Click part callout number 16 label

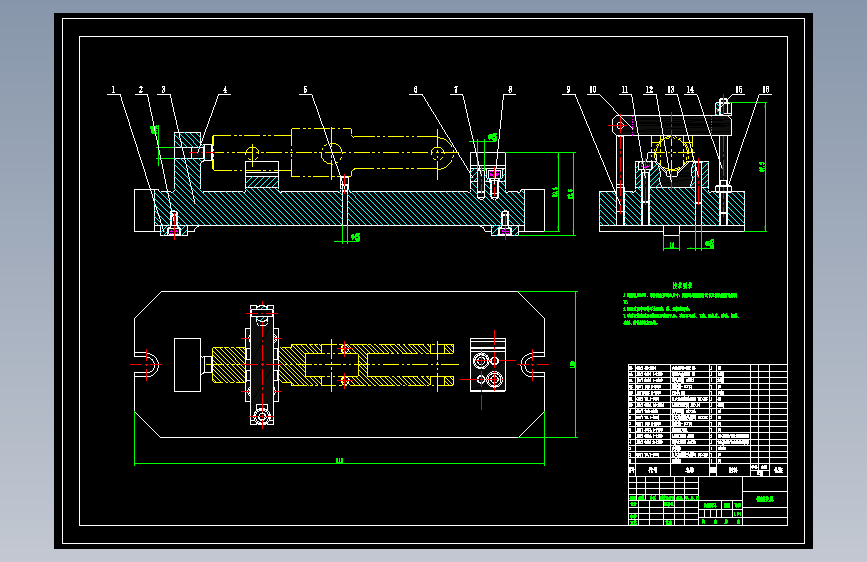pos(766,90)
